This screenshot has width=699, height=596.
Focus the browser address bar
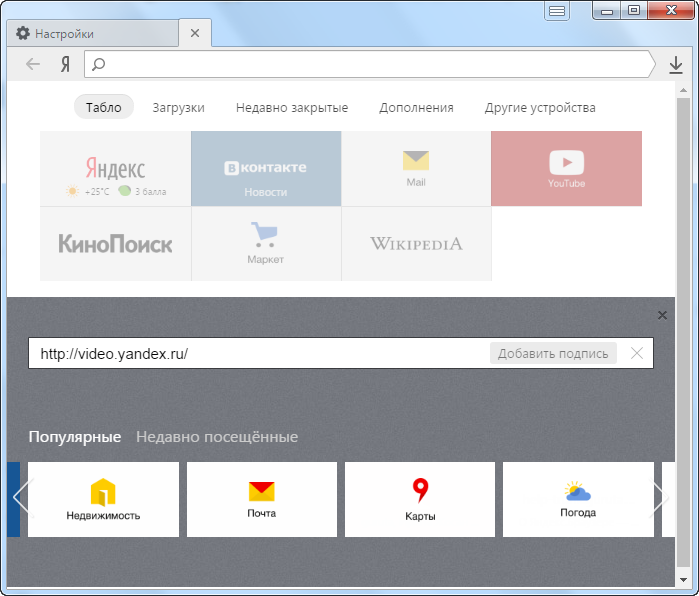click(x=370, y=65)
